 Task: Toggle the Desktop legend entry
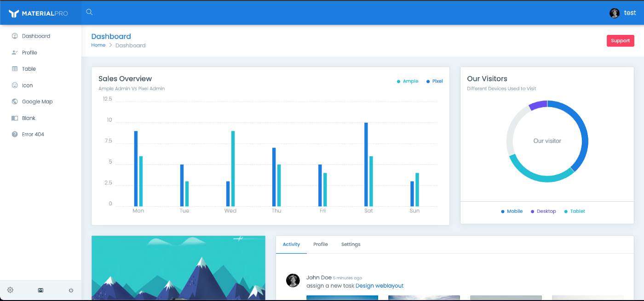pos(543,211)
